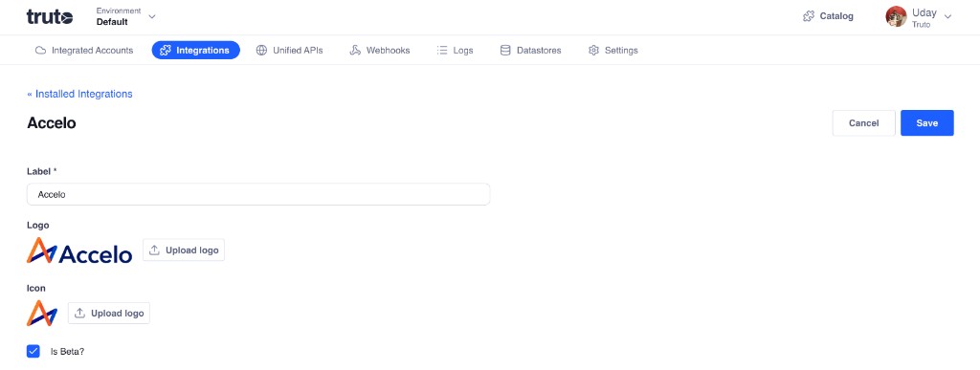Click the Truto logo in header

point(50,17)
